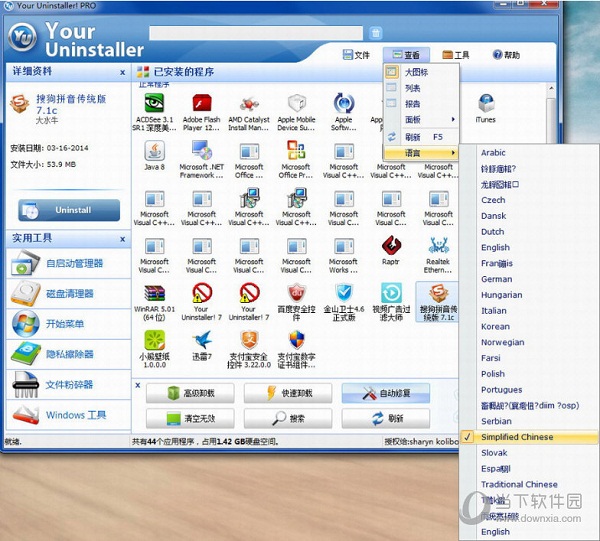Click the trash icon beside search box

(x=376, y=33)
